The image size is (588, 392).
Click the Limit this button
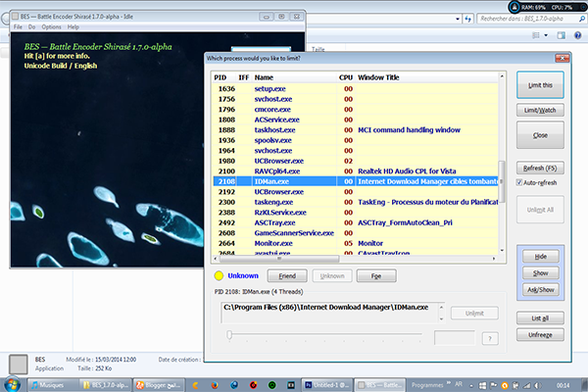[x=540, y=85]
